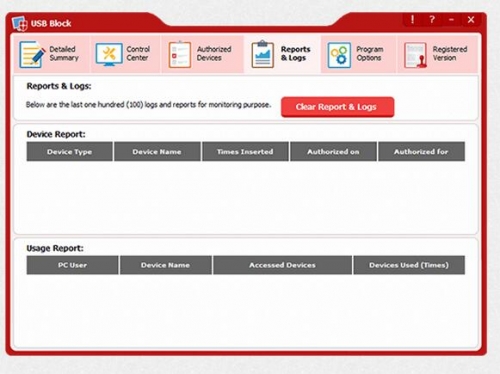Click the Usage Report Device Name header

[x=165, y=265]
